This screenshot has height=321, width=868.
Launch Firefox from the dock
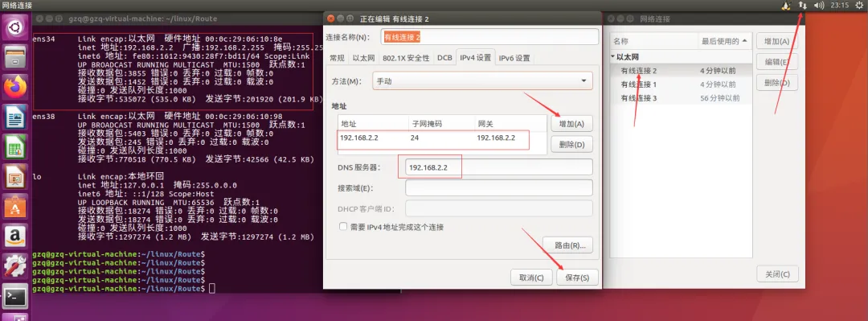(15, 87)
